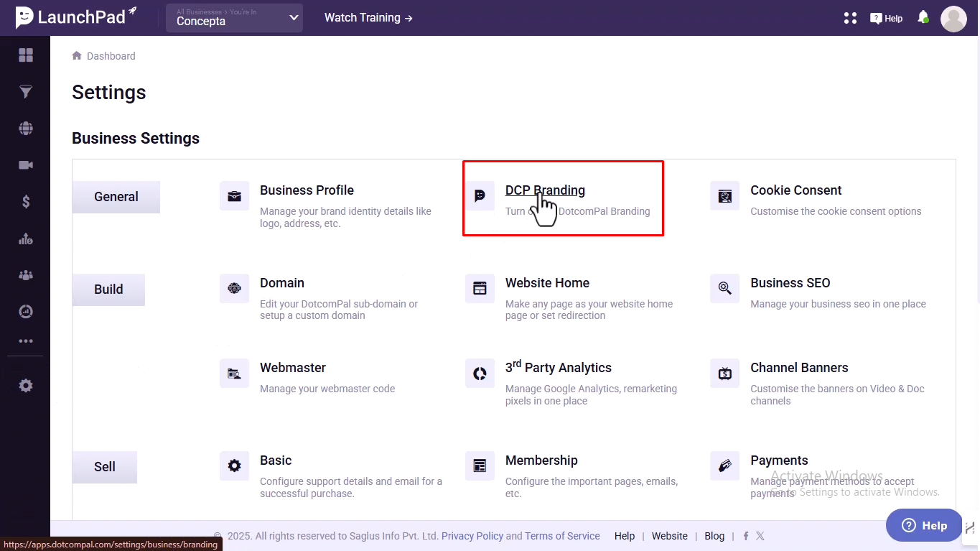Click the Settings page heading

point(109,92)
